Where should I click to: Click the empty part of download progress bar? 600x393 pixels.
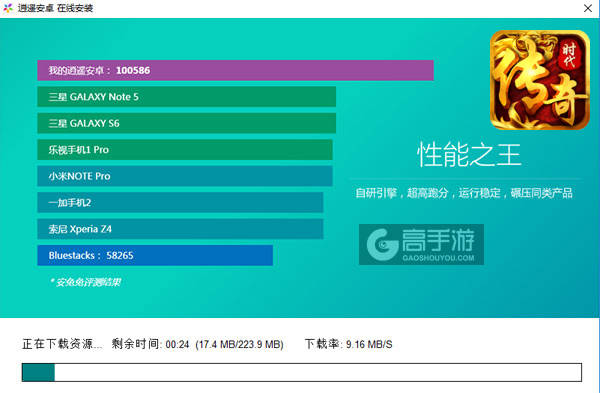(x=318, y=372)
